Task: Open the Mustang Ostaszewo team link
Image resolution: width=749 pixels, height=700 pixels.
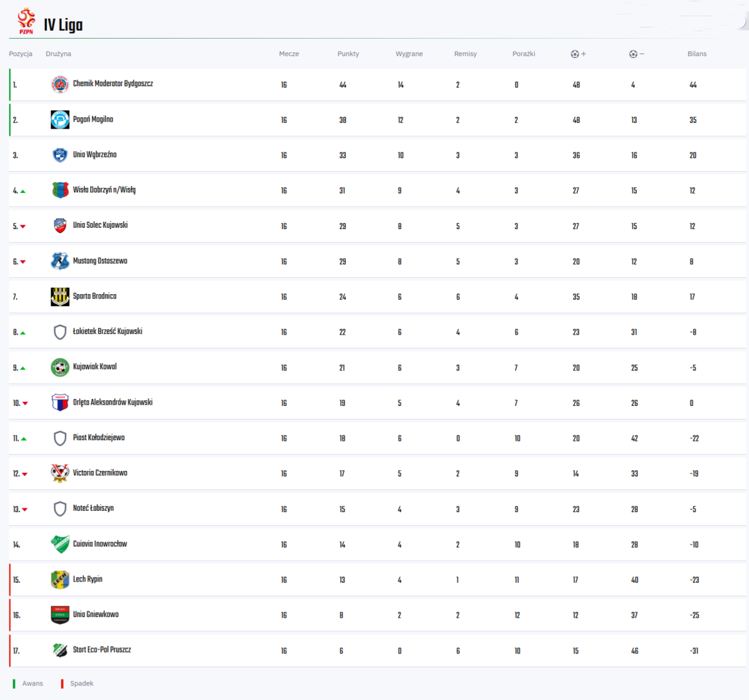Action: 100,261
